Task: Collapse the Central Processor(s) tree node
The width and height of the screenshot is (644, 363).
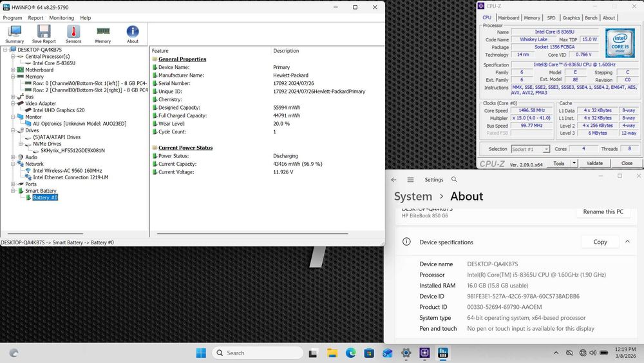Action: 13,56
